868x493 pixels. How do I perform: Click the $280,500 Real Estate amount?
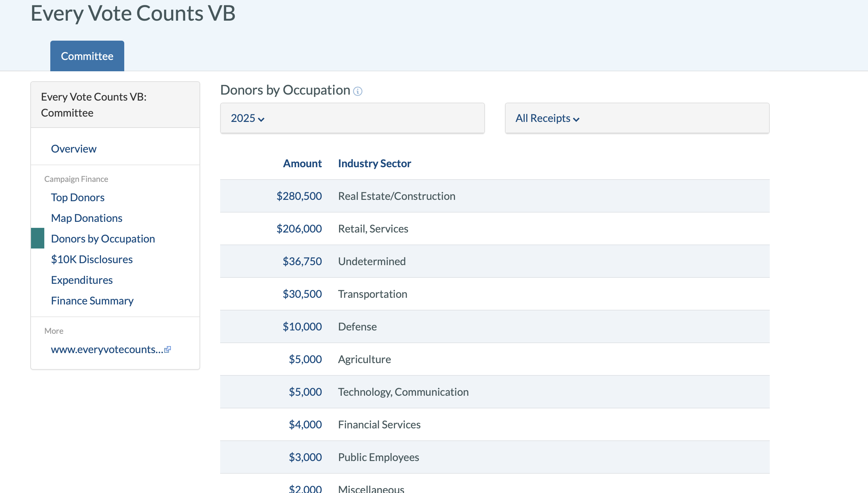(299, 196)
